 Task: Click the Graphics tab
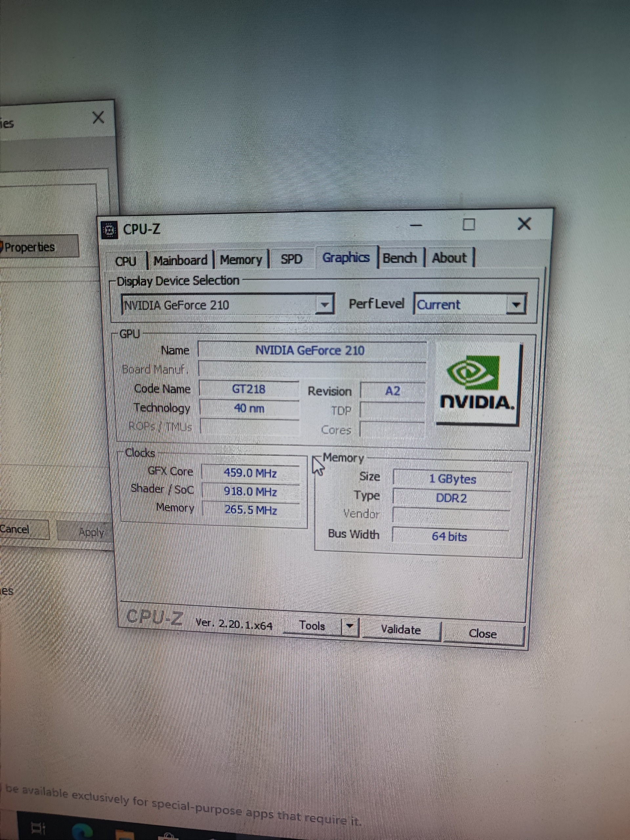346,258
